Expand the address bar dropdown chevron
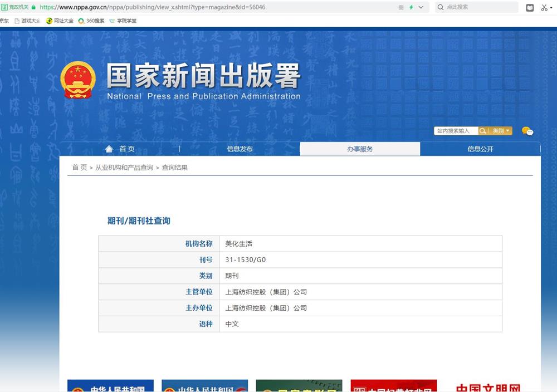The image size is (557, 392). [421, 7]
